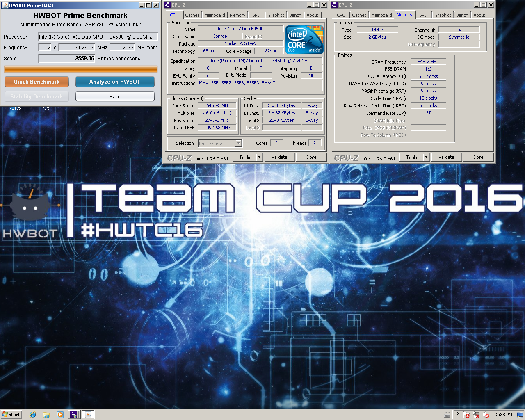This screenshot has height=420, width=525.
Task: Show hidden system tray icons
Action: (x=457, y=414)
